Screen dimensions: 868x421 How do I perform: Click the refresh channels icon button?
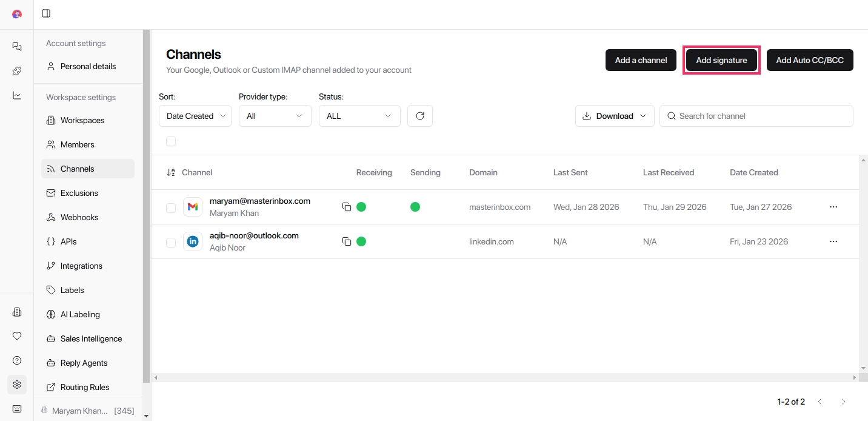coord(420,116)
